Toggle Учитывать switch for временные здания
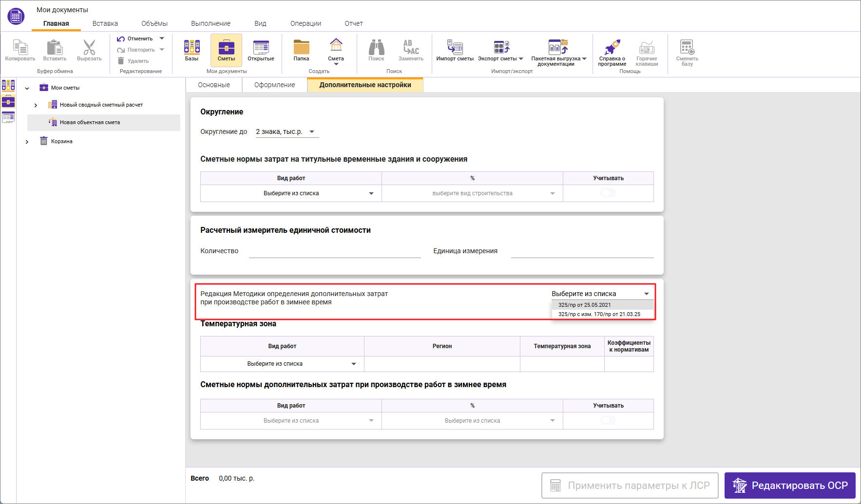Viewport: 861px width, 504px height. pyautogui.click(x=608, y=193)
